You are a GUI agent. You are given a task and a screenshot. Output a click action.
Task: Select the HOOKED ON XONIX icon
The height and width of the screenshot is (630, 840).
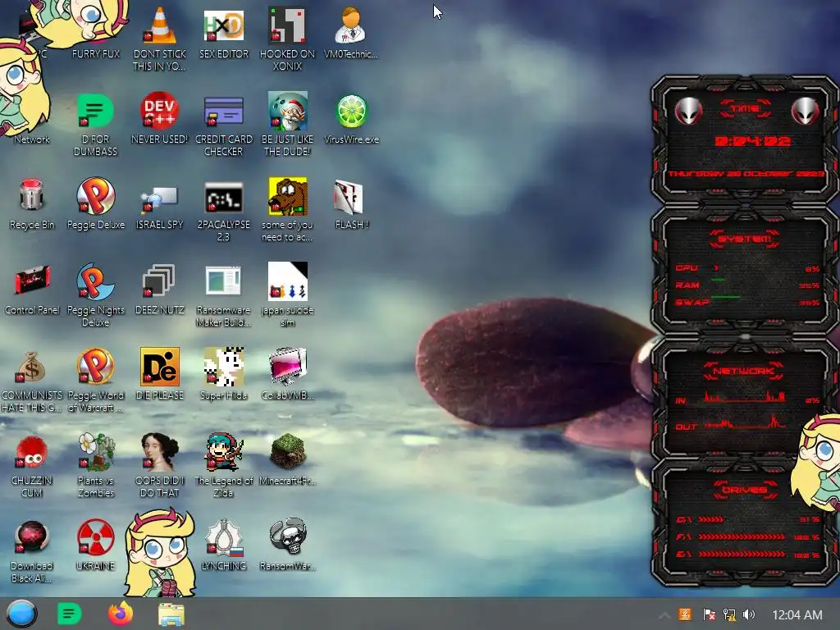288,39
